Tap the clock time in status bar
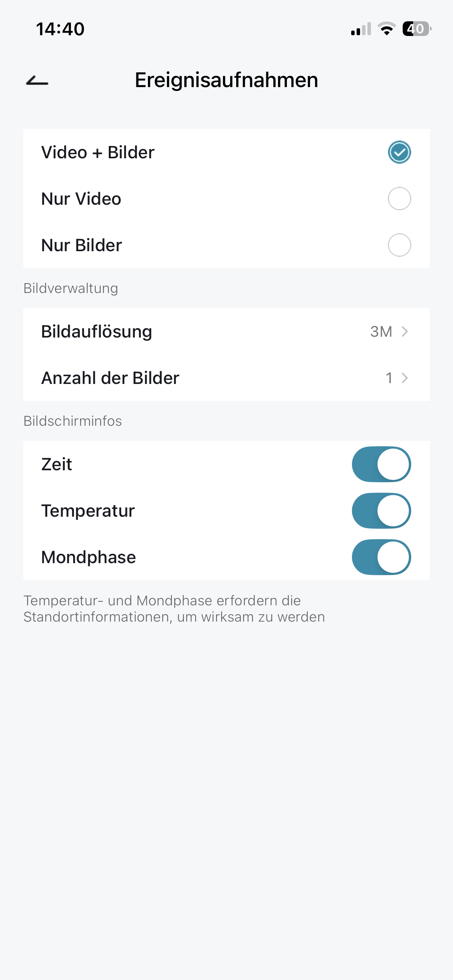Image resolution: width=453 pixels, height=980 pixels. (x=60, y=29)
